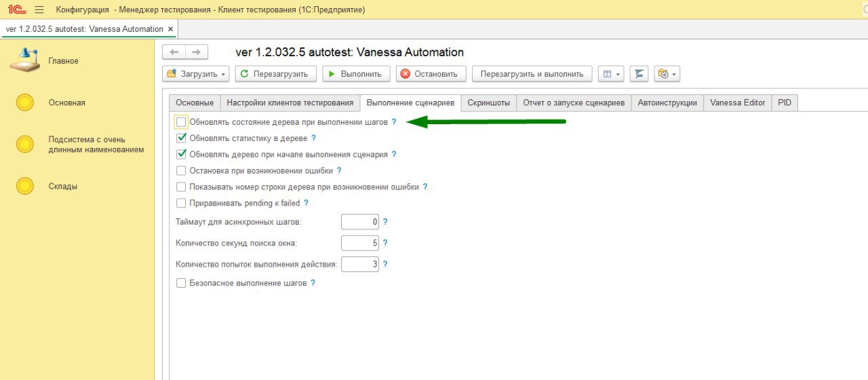Open Подсистема с очень длинным наименованием
Screen dimensions: 868x380
[x=96, y=145]
